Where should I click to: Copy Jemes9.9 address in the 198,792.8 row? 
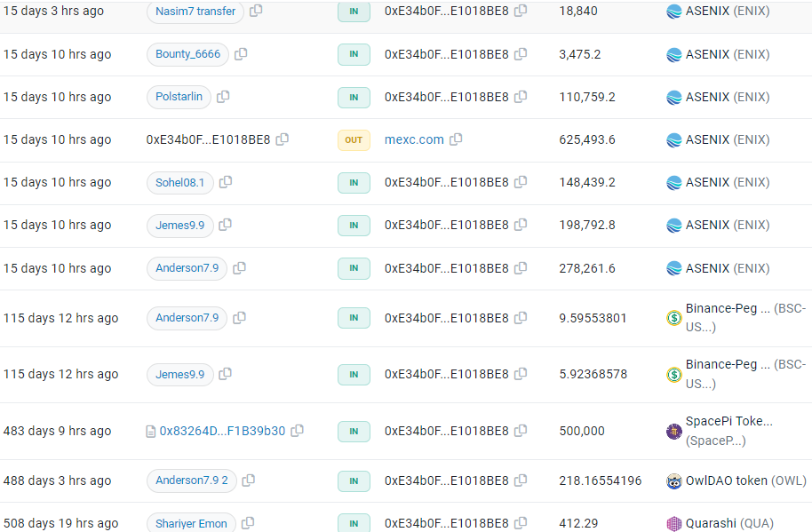click(226, 225)
